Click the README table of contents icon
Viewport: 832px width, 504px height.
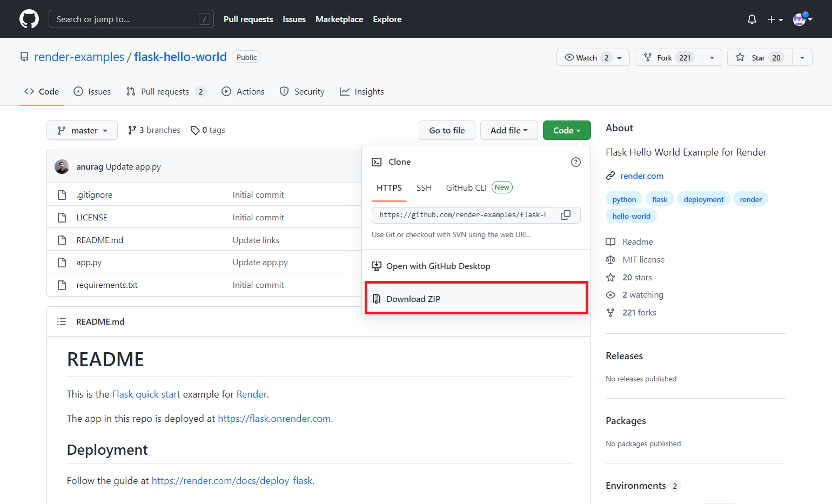(x=62, y=321)
